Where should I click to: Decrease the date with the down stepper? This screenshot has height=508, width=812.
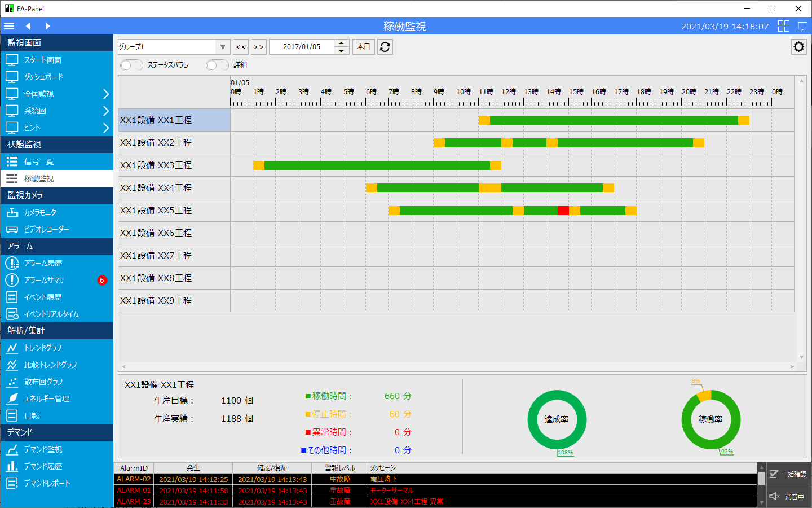(x=342, y=51)
